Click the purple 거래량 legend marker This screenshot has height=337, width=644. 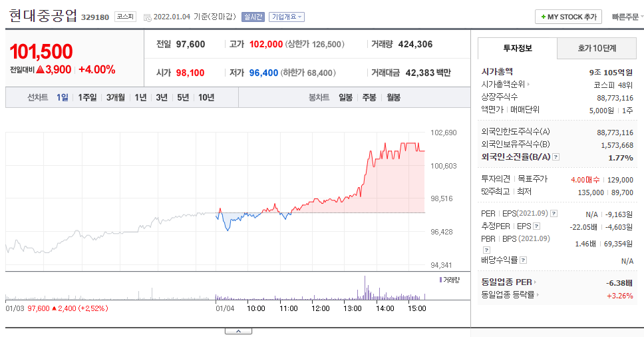[x=440, y=280]
